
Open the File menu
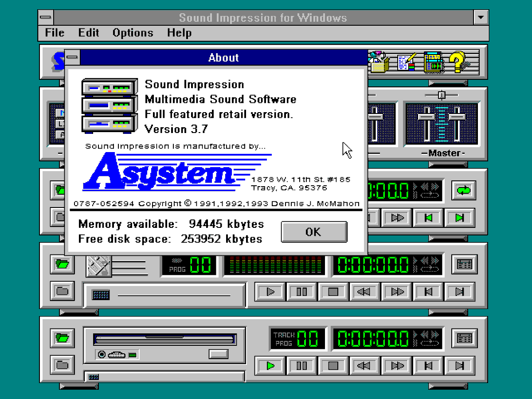click(55, 33)
